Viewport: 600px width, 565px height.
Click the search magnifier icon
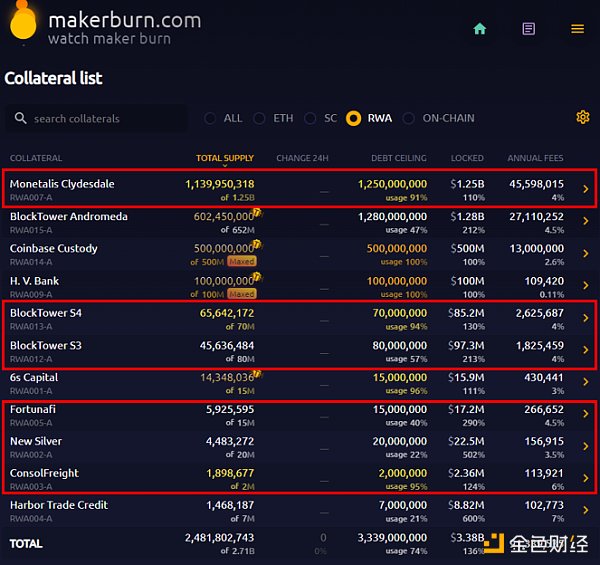(20, 118)
